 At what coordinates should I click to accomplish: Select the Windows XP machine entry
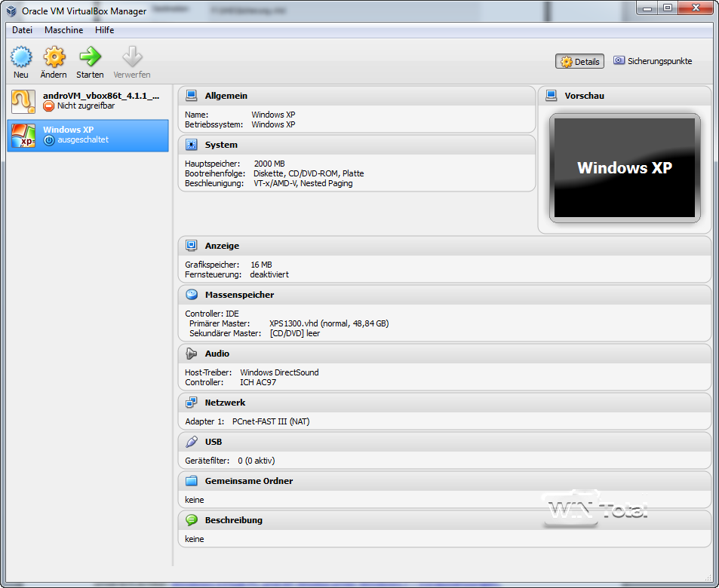pyautogui.click(x=88, y=135)
